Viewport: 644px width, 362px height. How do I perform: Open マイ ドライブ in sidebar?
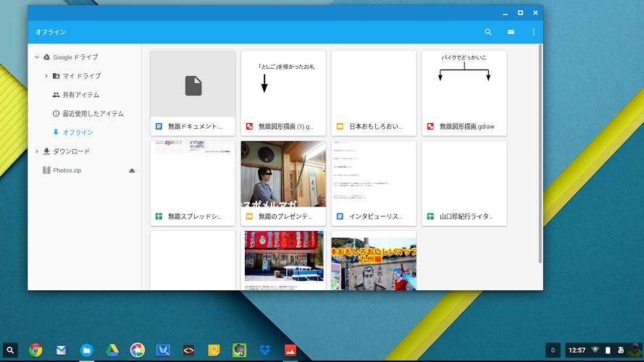pos(81,76)
